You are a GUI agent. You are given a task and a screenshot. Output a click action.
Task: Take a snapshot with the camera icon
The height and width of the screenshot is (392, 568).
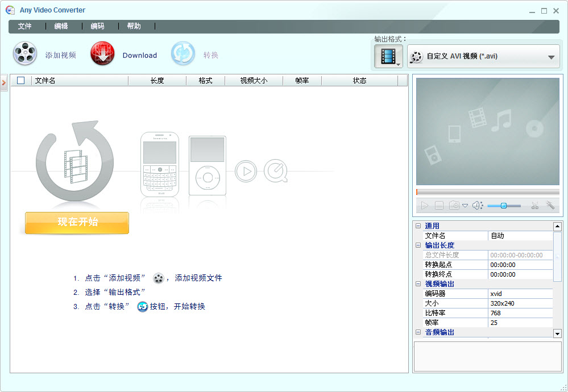tap(454, 206)
